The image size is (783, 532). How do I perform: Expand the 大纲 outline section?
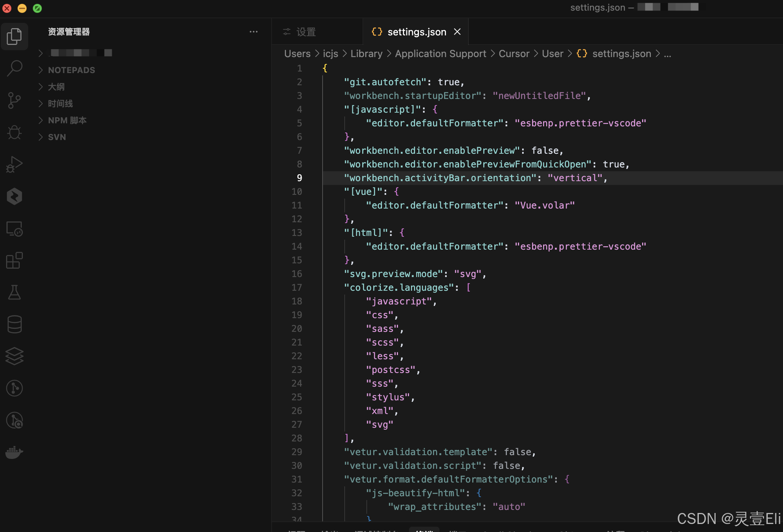[x=56, y=87]
